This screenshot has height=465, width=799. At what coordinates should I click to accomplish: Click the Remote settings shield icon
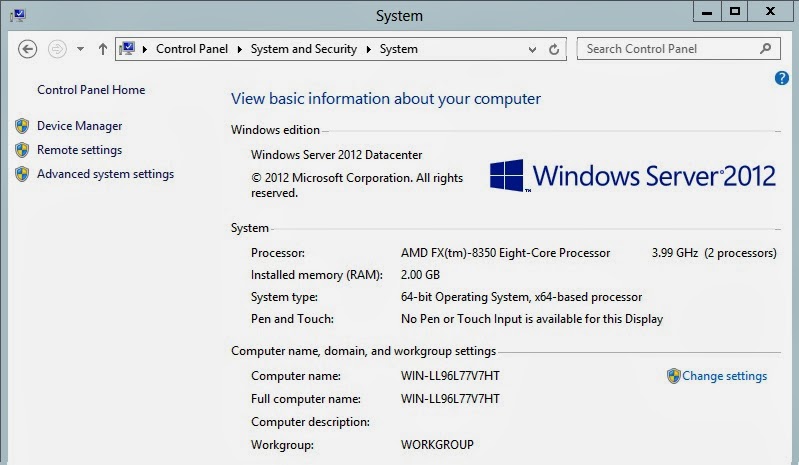[x=22, y=150]
